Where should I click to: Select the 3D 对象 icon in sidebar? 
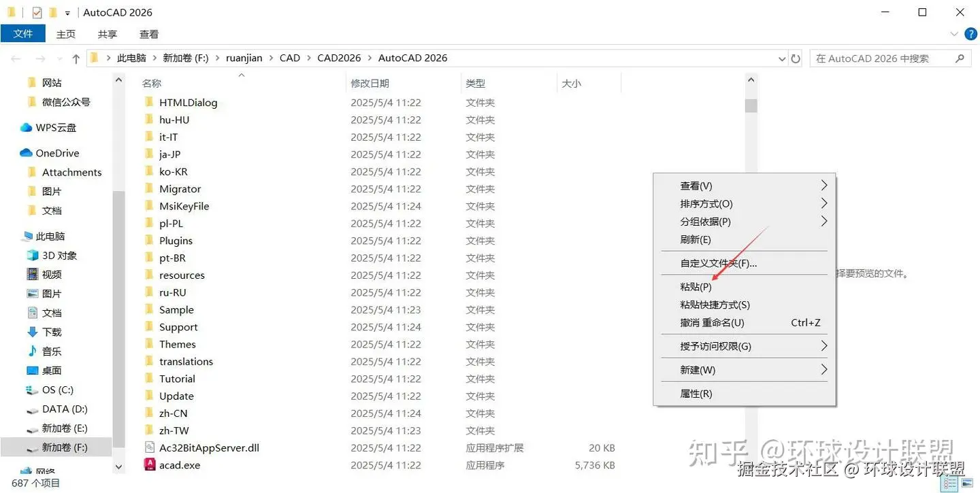tap(32, 255)
